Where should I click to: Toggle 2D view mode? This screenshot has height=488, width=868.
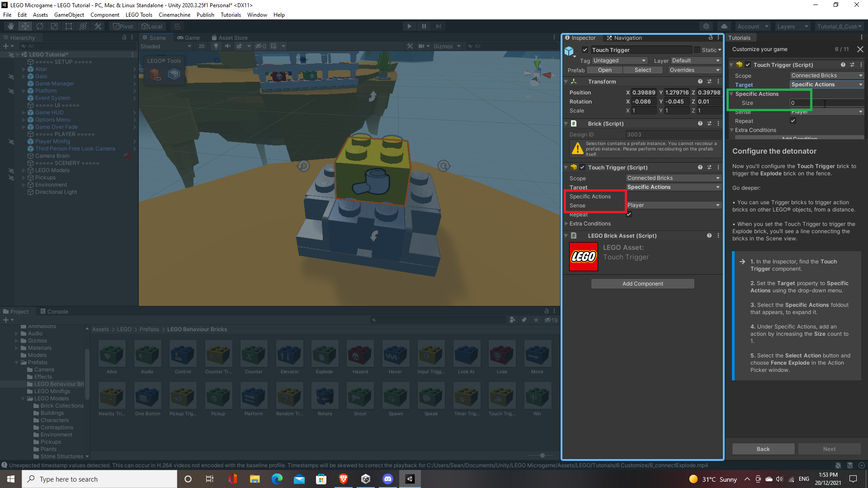[x=202, y=46]
